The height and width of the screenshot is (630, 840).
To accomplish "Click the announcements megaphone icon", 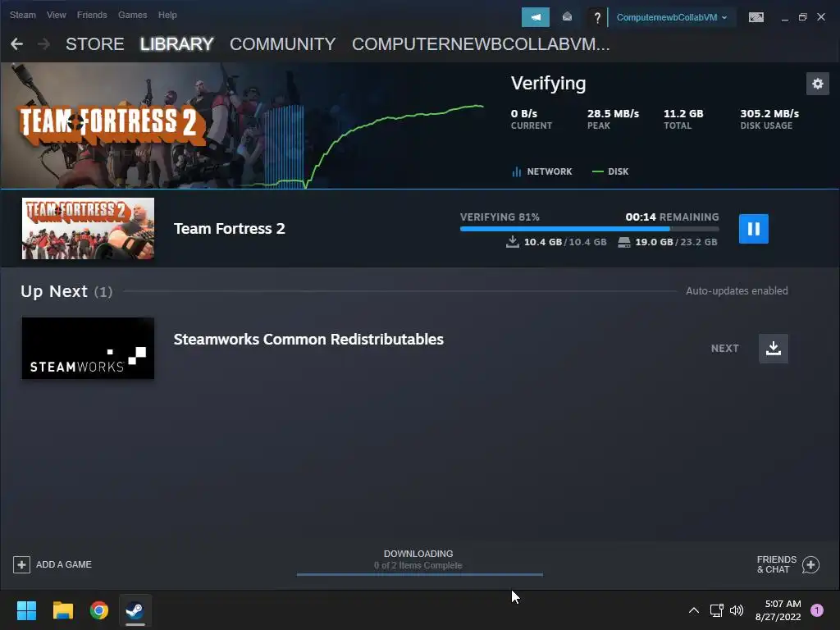I will coord(535,17).
